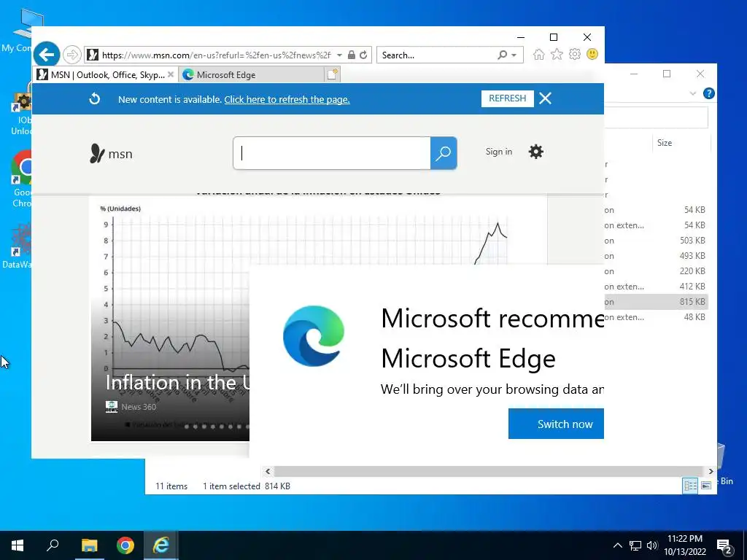747x560 pixels.
Task: Click the Sign in link on MSN
Action: click(499, 152)
